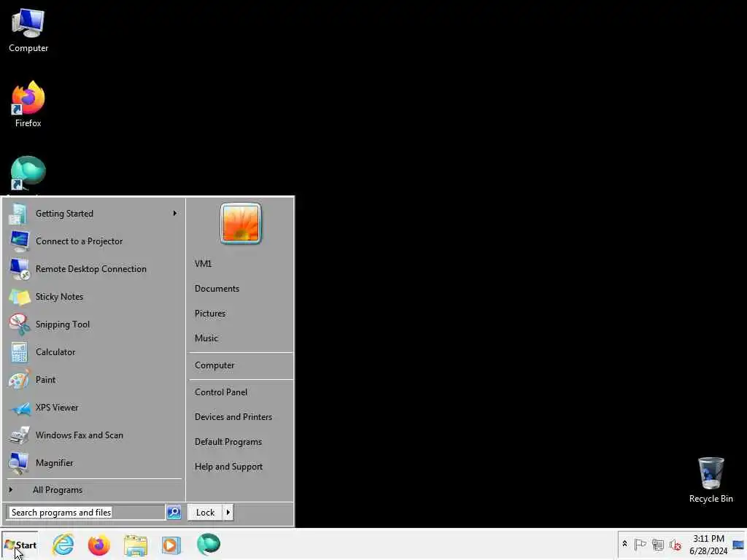
Task: Open Windows Media Player from taskbar
Action: pyautogui.click(x=171, y=545)
